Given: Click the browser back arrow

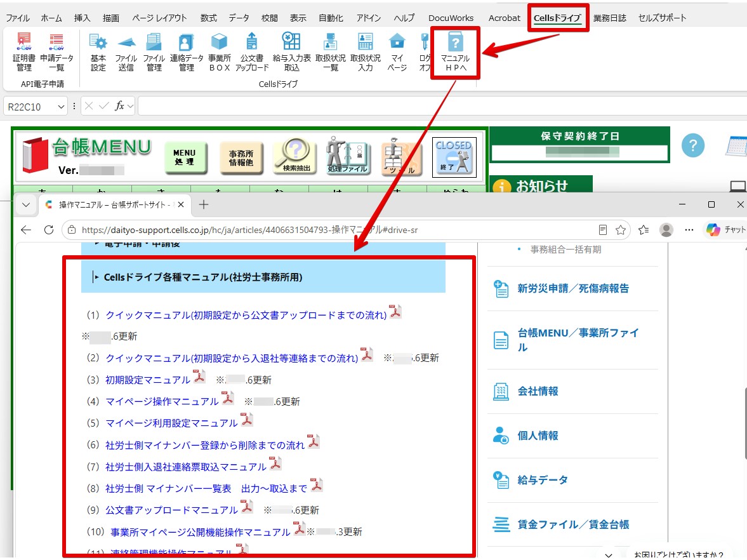Looking at the screenshot, I should (x=26, y=230).
